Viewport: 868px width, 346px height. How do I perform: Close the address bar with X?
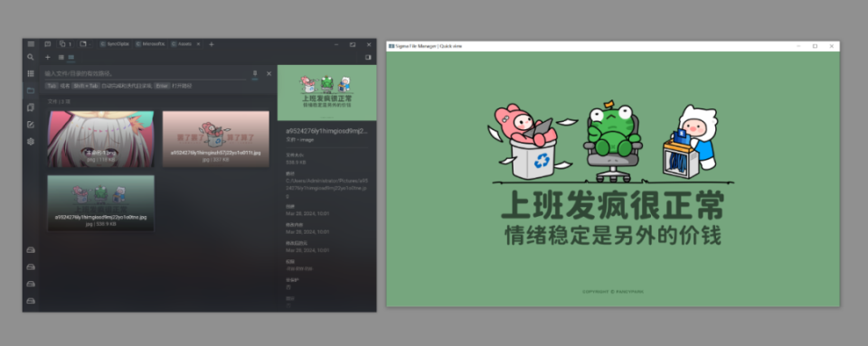269,73
